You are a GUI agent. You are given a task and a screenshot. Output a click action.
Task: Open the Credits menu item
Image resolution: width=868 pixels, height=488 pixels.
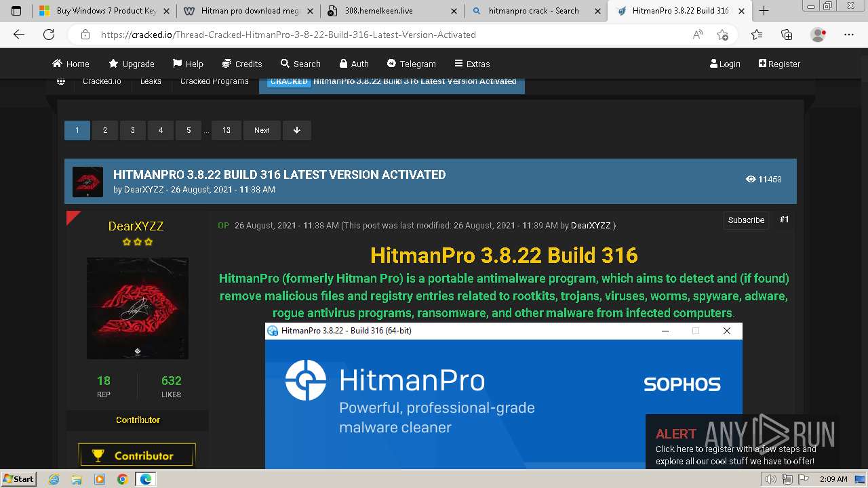tap(242, 64)
